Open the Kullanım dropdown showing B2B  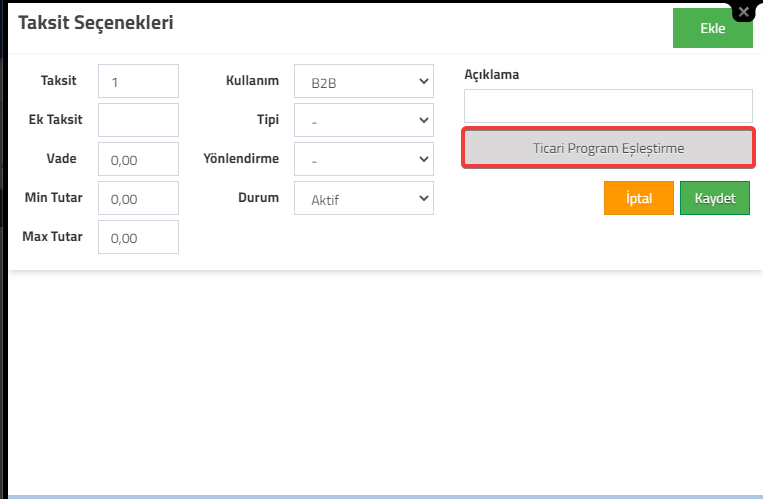363,81
